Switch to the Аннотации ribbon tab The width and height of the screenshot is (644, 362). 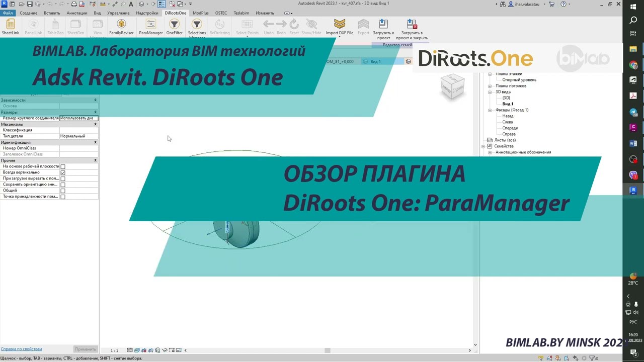tap(77, 13)
